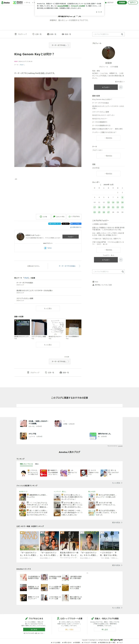Screen dimensions: 139x644
Task: Click the X ポスト share button
Action: (x=65, y=224)
